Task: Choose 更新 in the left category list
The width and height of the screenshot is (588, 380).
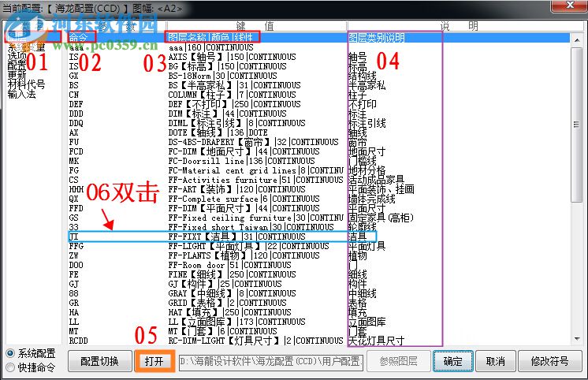Action: [17, 75]
